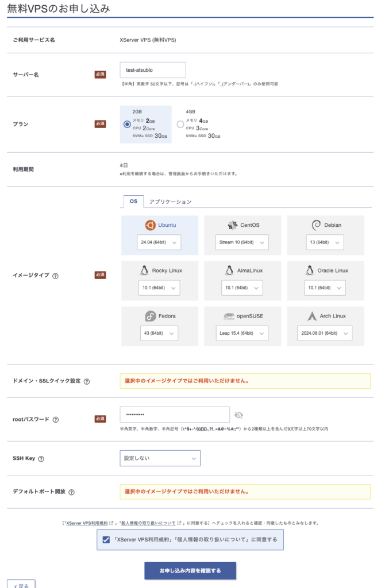Screen dimensions: 381x588
Task: Open the Ubuntu version dropdown
Action: click(159, 242)
